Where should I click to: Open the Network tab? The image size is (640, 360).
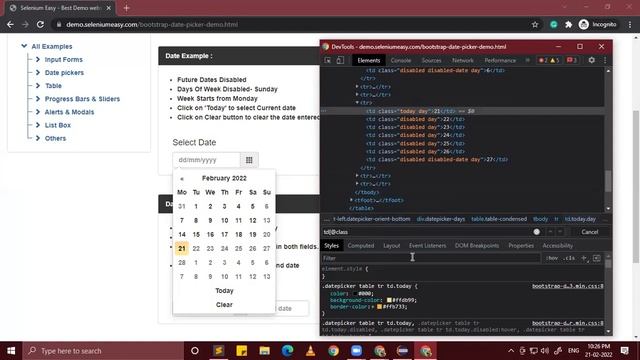coord(462,60)
